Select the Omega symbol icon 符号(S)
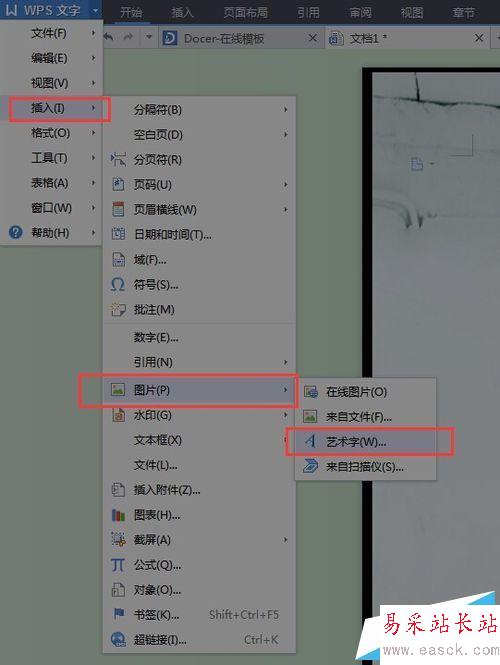The image size is (500, 665). coord(117,285)
